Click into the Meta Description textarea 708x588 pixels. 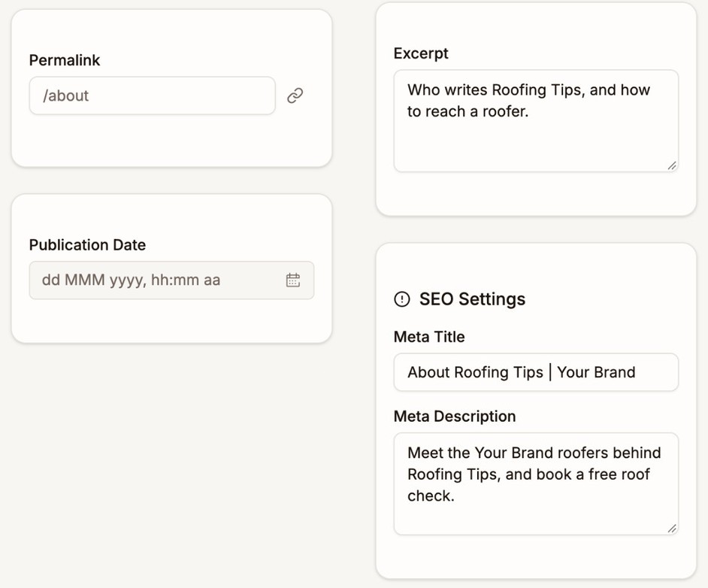point(536,484)
